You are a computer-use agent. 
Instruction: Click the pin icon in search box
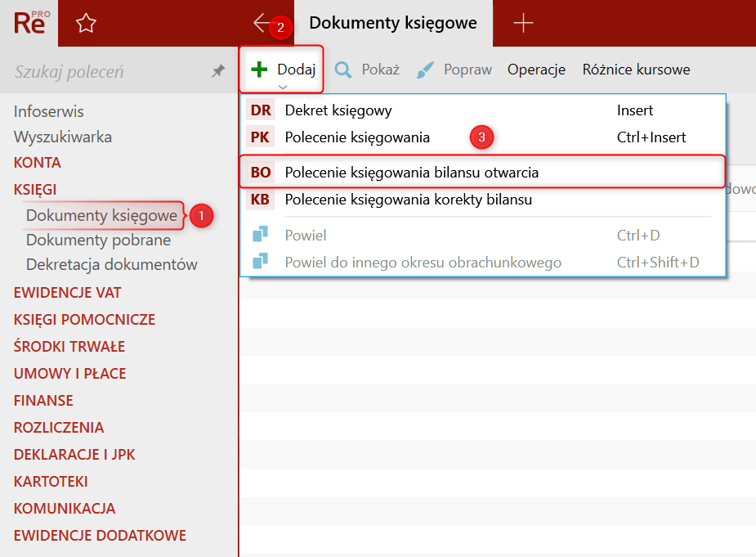[218, 72]
